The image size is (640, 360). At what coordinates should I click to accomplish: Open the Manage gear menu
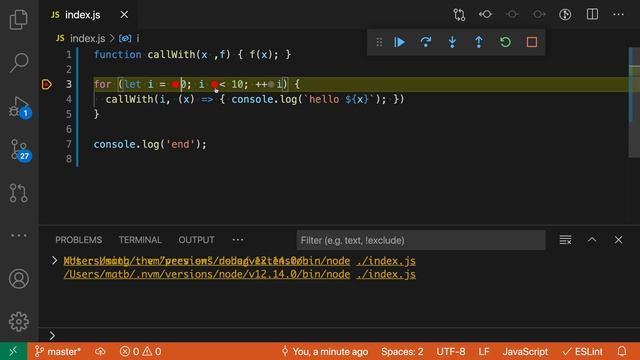click(x=19, y=322)
